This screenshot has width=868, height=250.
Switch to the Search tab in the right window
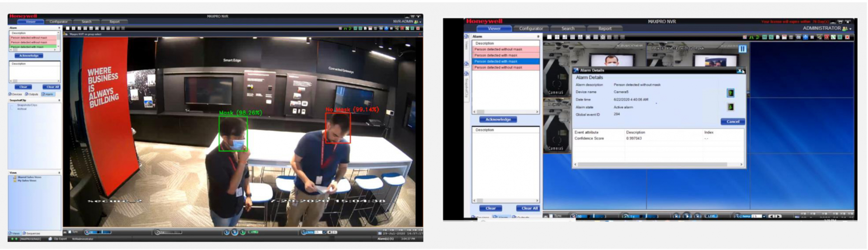tap(568, 28)
